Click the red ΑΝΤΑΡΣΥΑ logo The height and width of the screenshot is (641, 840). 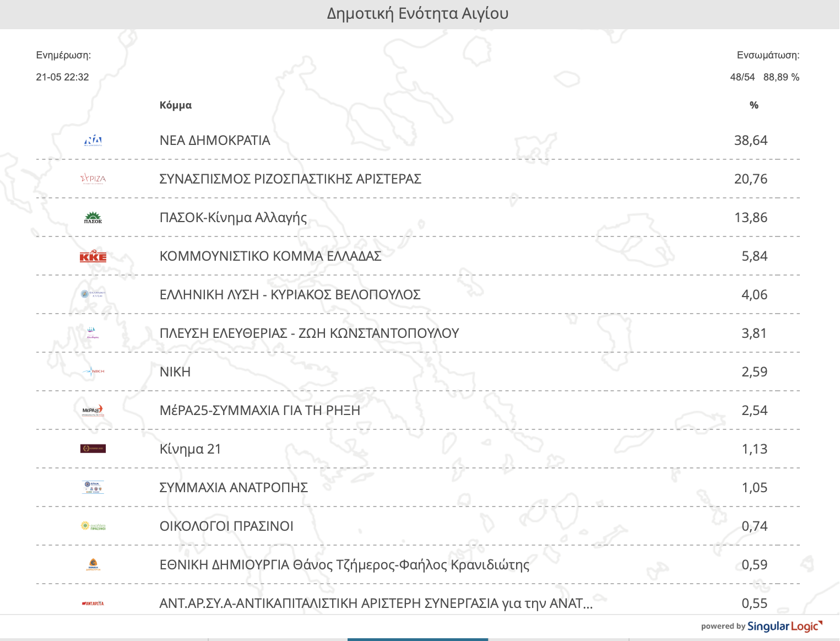coord(93,603)
